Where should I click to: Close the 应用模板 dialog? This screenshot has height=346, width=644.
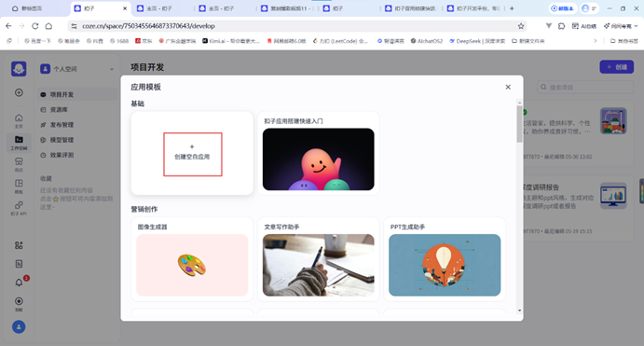[508, 87]
